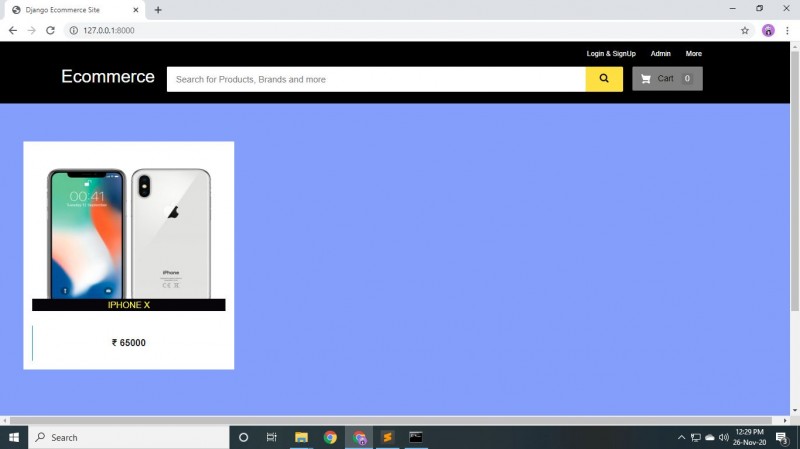Reload the page with refresh icon
The image size is (800, 449).
click(50, 31)
